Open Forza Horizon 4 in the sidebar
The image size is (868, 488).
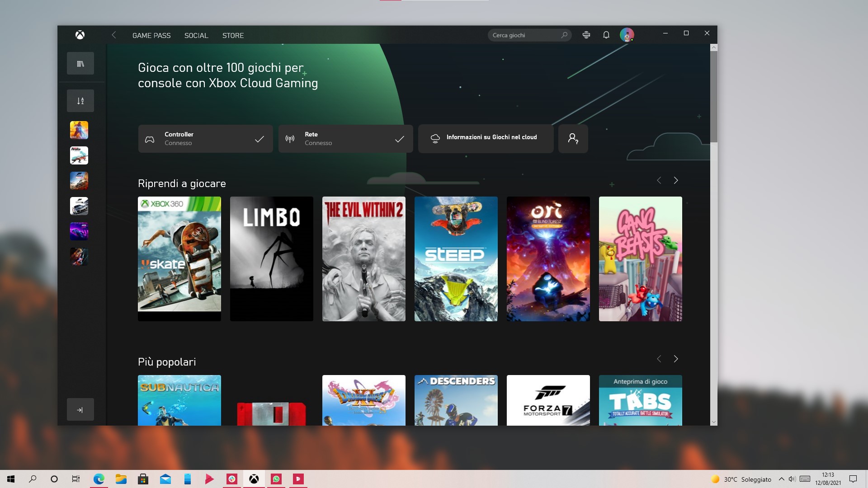pyautogui.click(x=79, y=181)
